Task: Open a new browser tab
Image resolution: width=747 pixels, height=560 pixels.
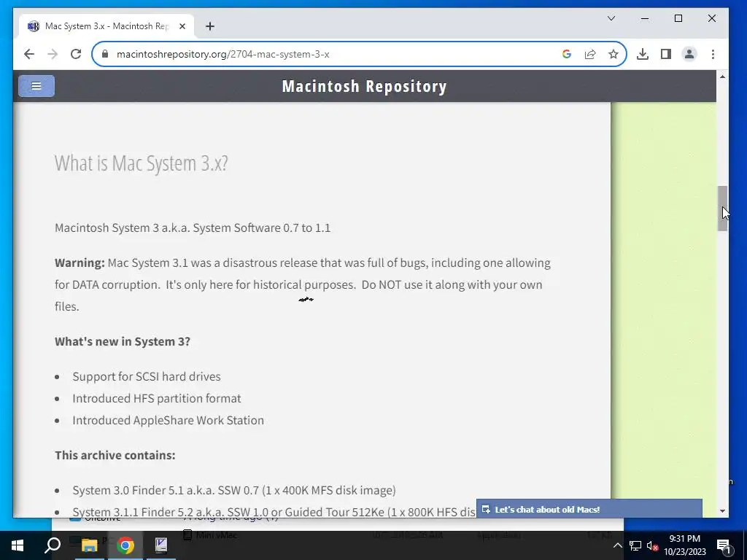Action: click(210, 26)
